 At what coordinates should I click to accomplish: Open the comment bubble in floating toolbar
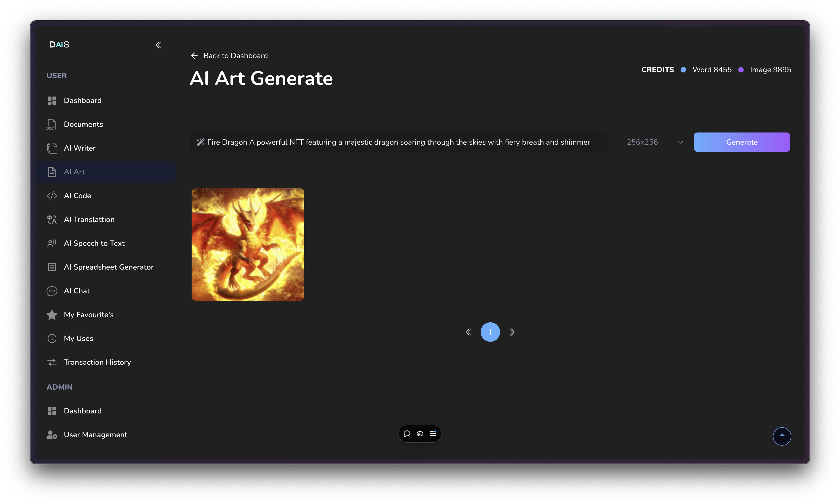coord(407,434)
